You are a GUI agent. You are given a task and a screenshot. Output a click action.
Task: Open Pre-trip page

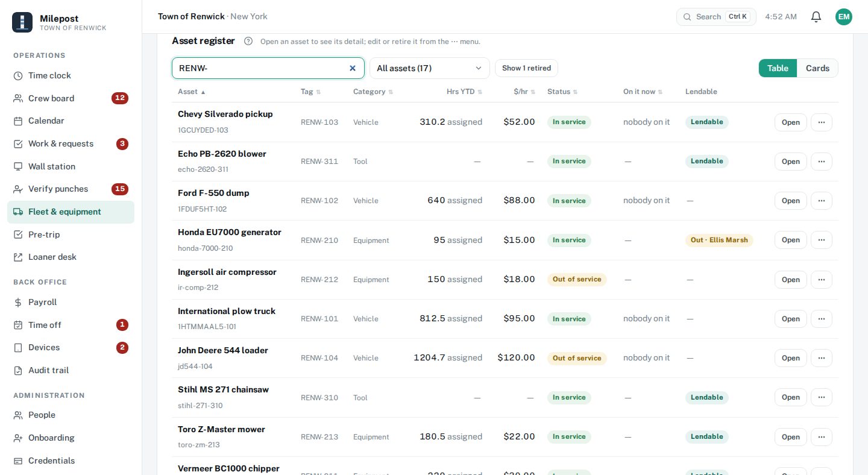(x=71, y=234)
